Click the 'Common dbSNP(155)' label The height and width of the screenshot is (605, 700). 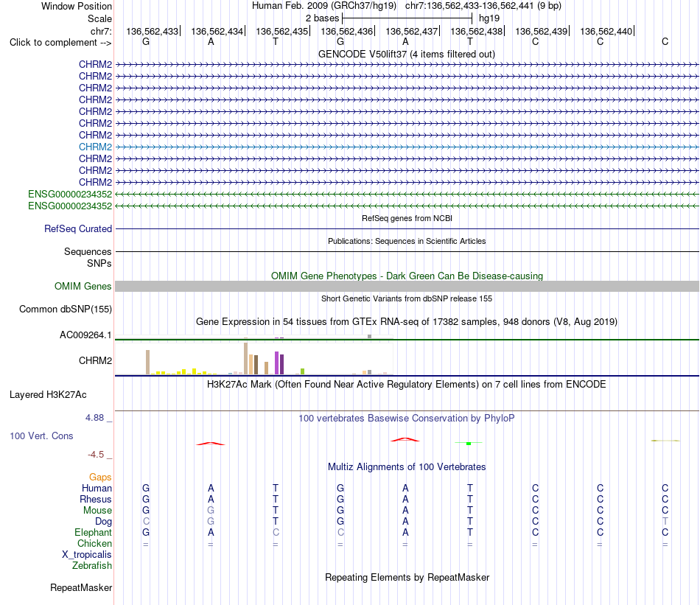pyautogui.click(x=65, y=309)
